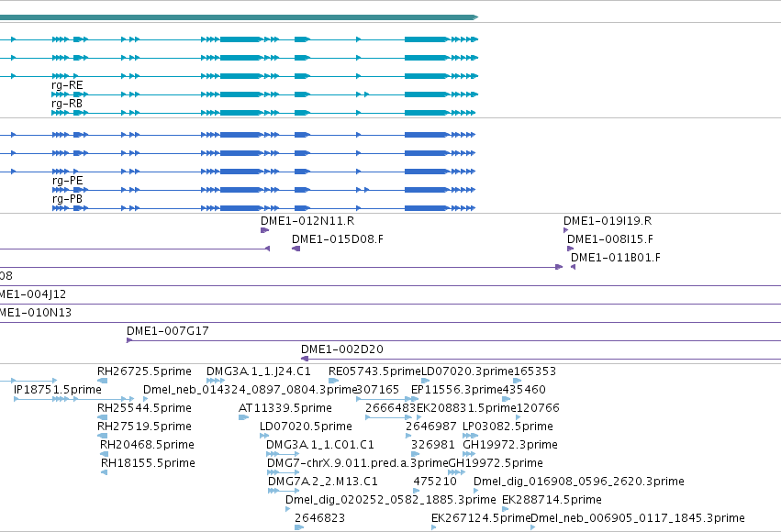Click EST DMG3A.1_1.J24.C1 label
This screenshot has height=532, width=781.
(259, 371)
